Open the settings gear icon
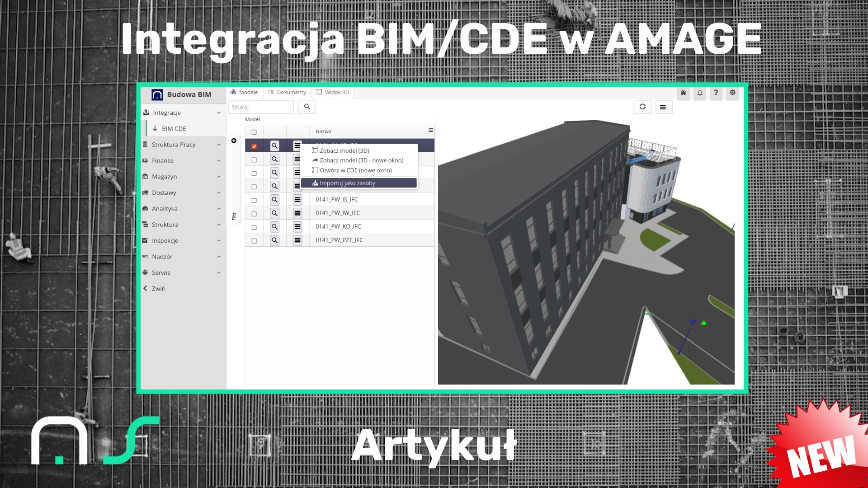 point(732,93)
